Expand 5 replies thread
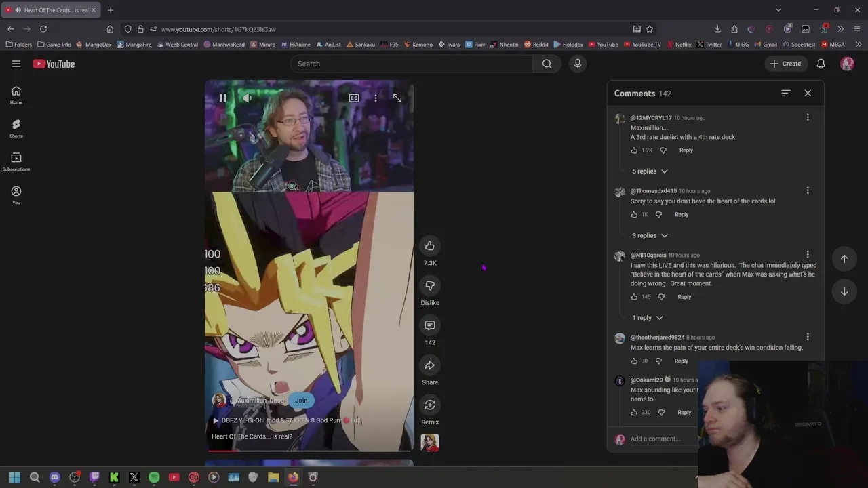 [650, 171]
